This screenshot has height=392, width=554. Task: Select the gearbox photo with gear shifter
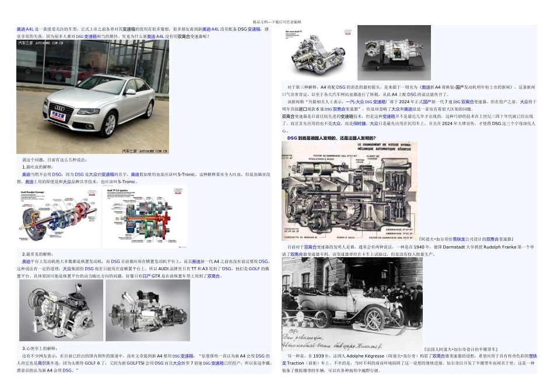coord(61,310)
